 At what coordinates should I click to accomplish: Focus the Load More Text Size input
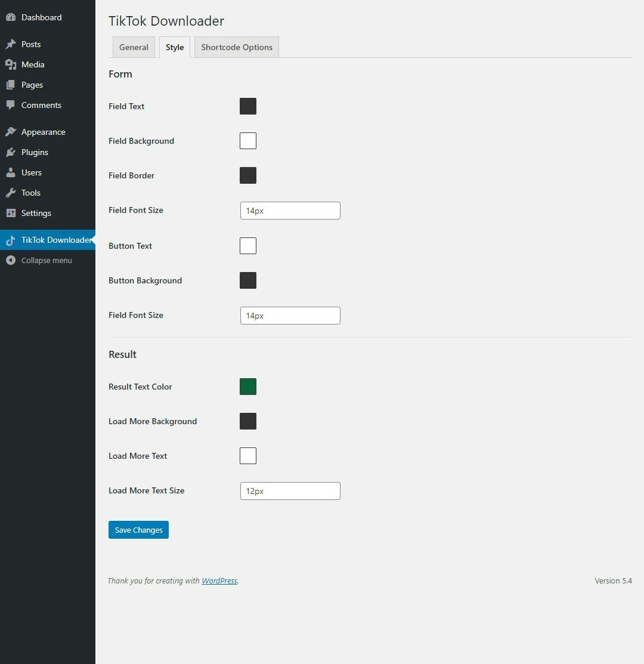click(290, 491)
